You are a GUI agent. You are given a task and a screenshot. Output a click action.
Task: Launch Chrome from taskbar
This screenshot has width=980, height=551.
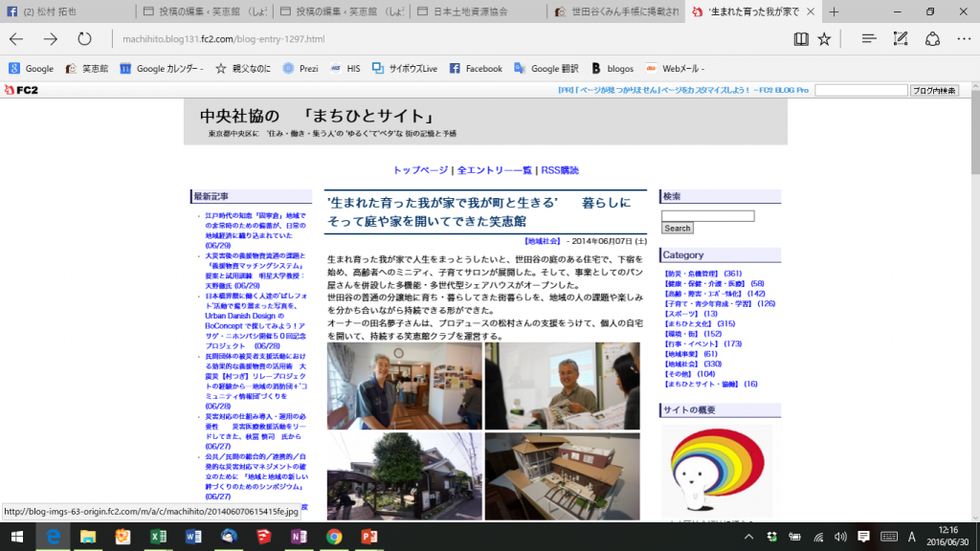tap(334, 537)
